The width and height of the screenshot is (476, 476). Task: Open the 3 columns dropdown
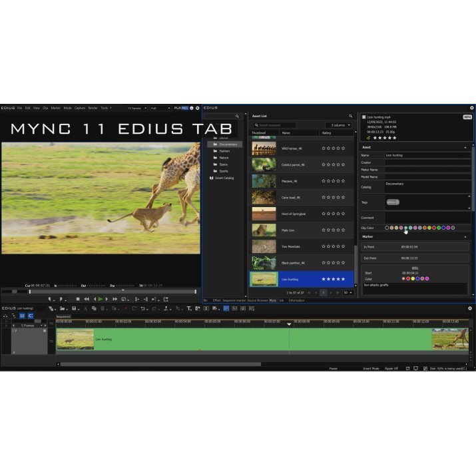pyautogui.click(x=339, y=125)
